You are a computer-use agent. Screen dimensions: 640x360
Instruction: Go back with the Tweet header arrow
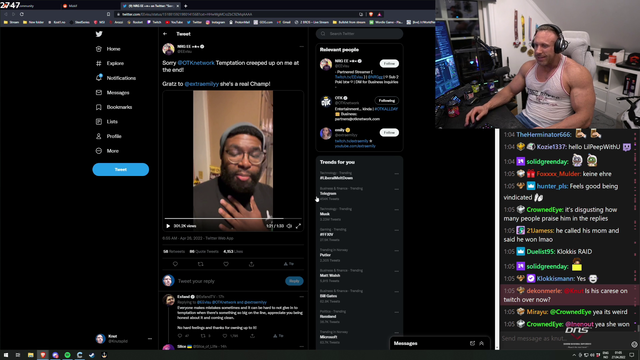[x=165, y=34]
